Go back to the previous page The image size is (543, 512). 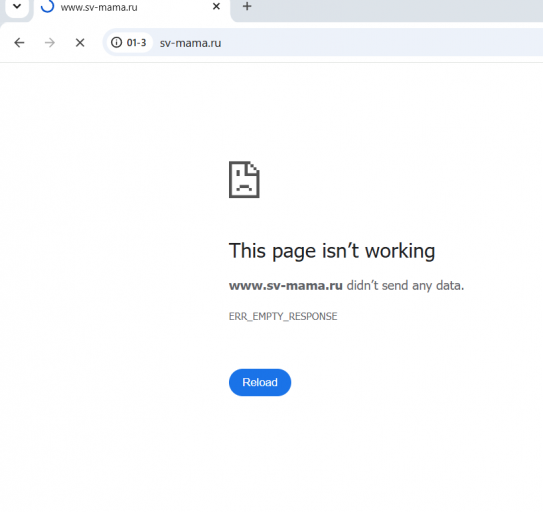[x=19, y=43]
